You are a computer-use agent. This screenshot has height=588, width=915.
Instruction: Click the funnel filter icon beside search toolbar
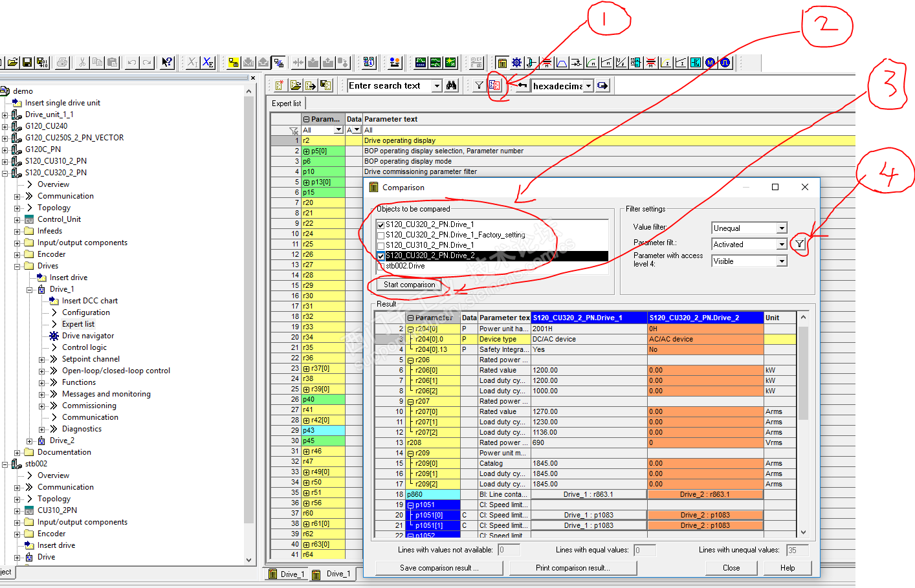coord(479,85)
